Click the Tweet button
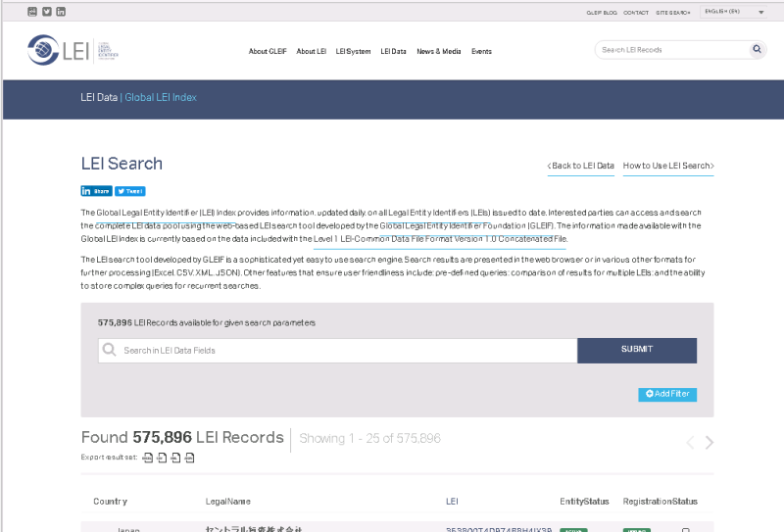 point(130,191)
